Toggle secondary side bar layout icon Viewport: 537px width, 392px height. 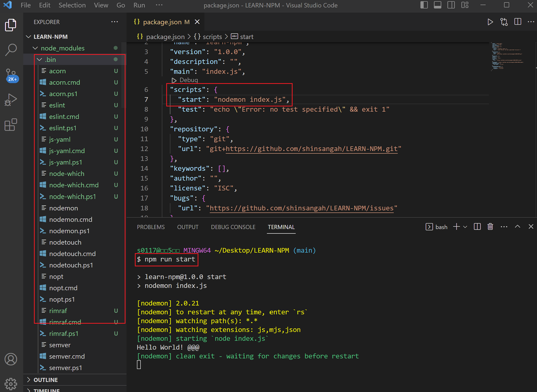click(x=451, y=5)
